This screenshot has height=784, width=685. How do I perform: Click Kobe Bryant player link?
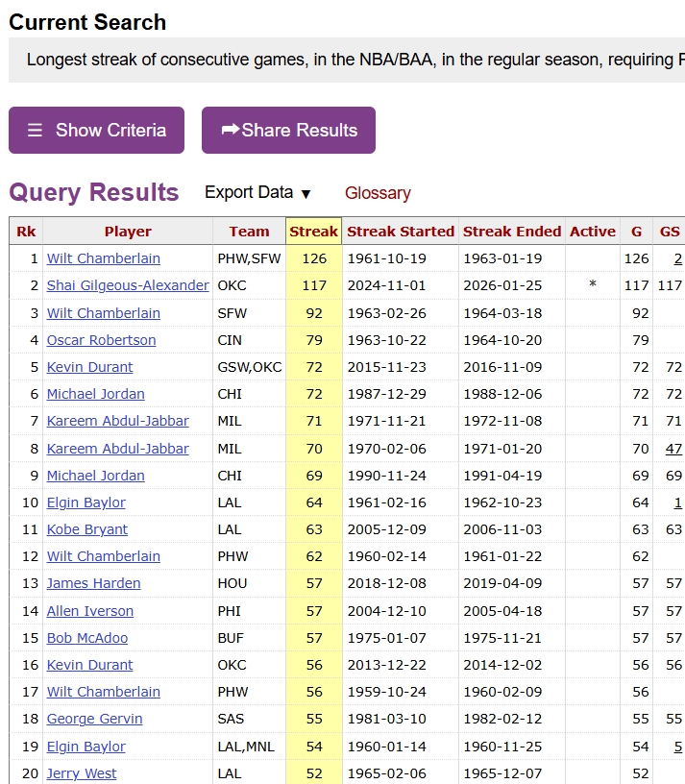pos(87,529)
